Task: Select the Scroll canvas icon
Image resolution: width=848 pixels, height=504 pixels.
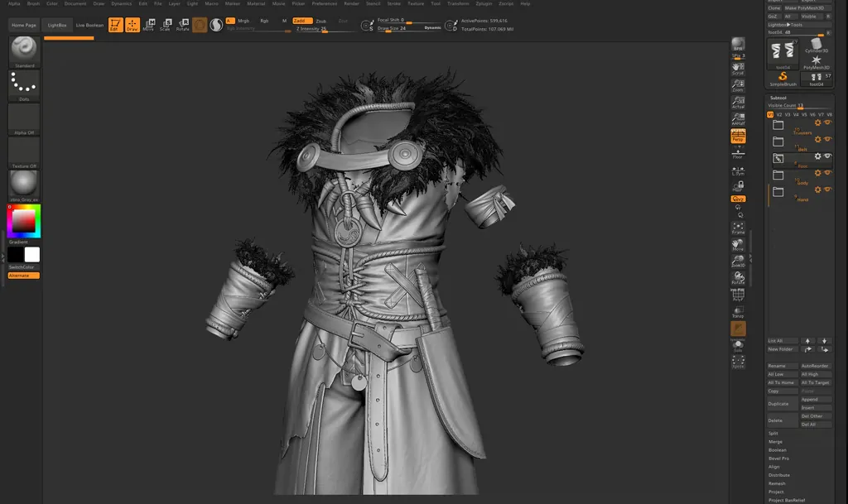Action: (x=738, y=69)
